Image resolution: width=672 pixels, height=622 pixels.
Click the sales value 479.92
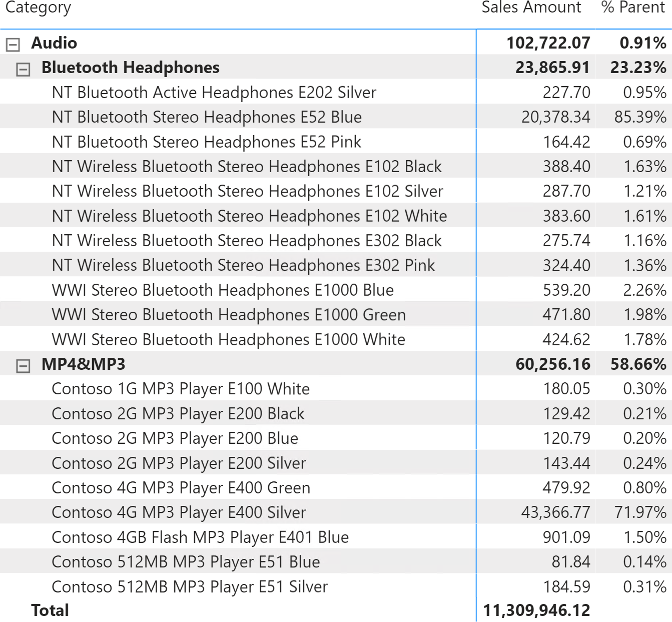[567, 488]
